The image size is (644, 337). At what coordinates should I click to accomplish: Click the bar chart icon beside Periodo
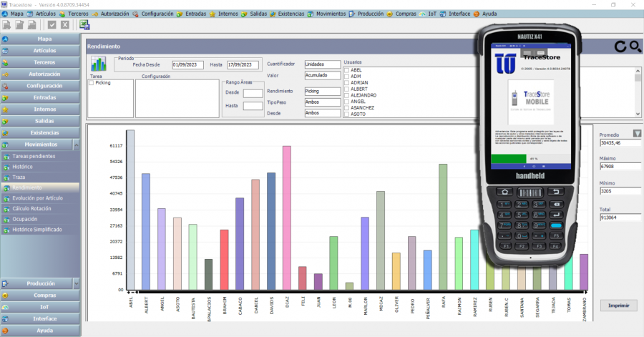98,64
